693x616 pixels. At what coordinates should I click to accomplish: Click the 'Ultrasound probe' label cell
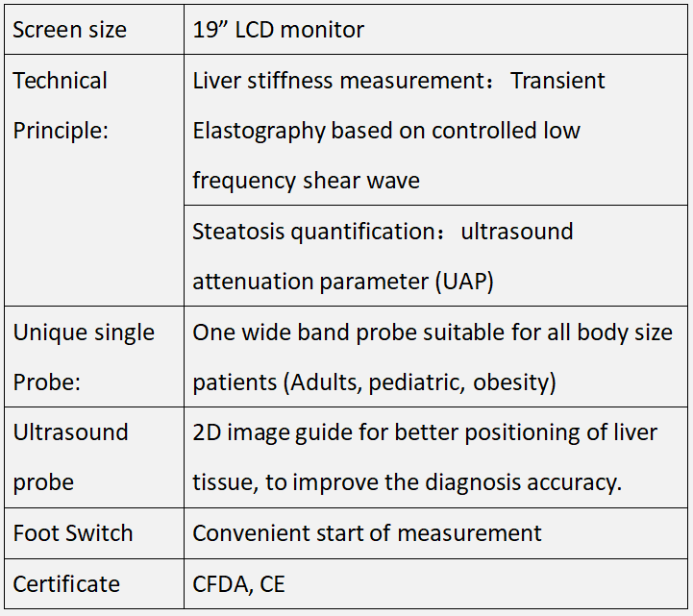coord(94,457)
